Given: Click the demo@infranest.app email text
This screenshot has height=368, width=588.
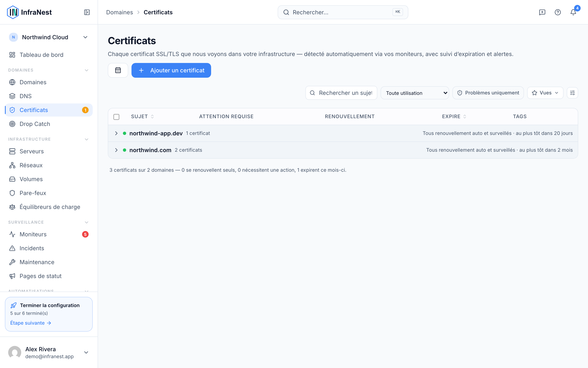Looking at the screenshot, I should point(49,357).
